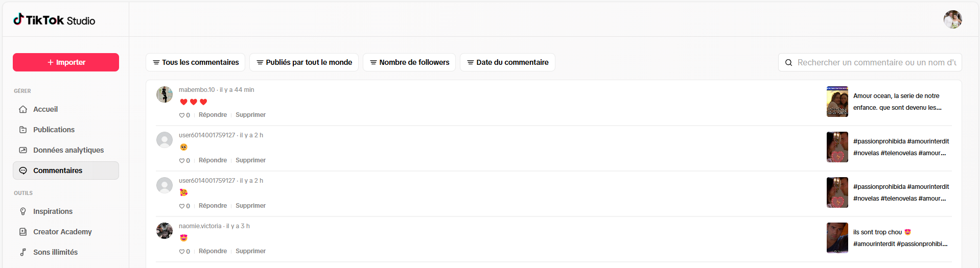
Task: Click Supprimer under naomie.victoria's comment
Action: point(250,251)
